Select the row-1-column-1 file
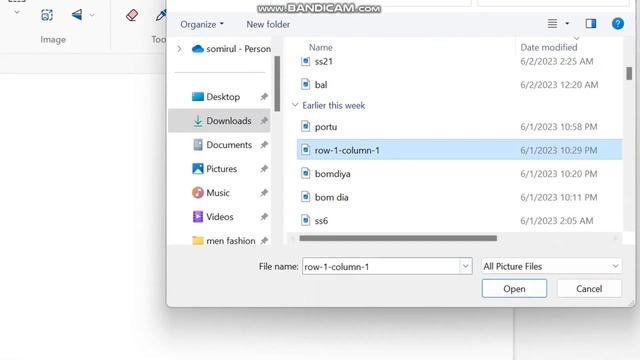This screenshot has height=360, width=640. coord(459,150)
